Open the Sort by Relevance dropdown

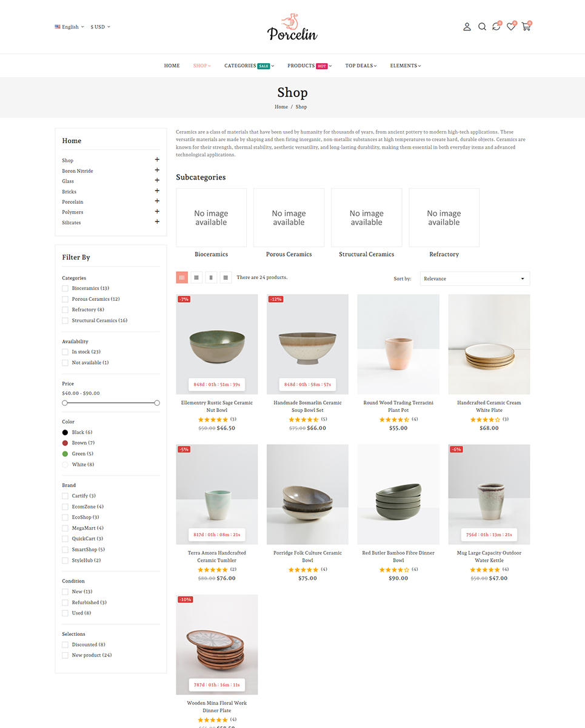(x=475, y=278)
